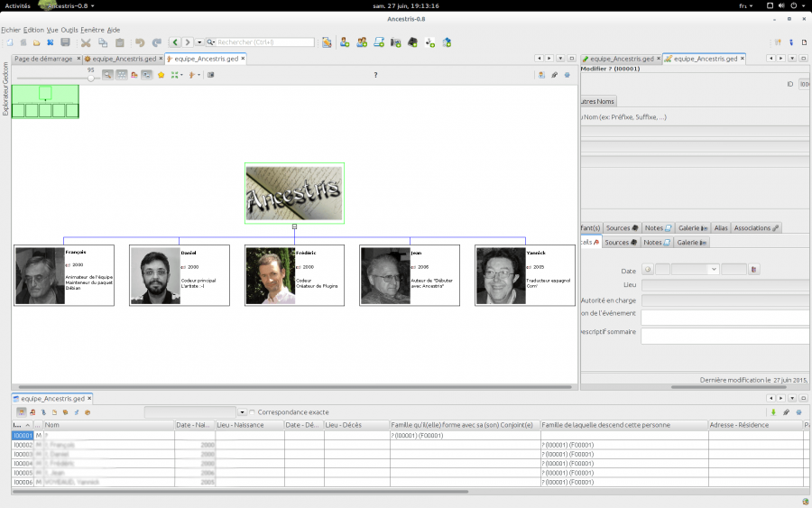Open navigation history dropdown arrow
Screen dimensions: 812x508
[198, 42]
